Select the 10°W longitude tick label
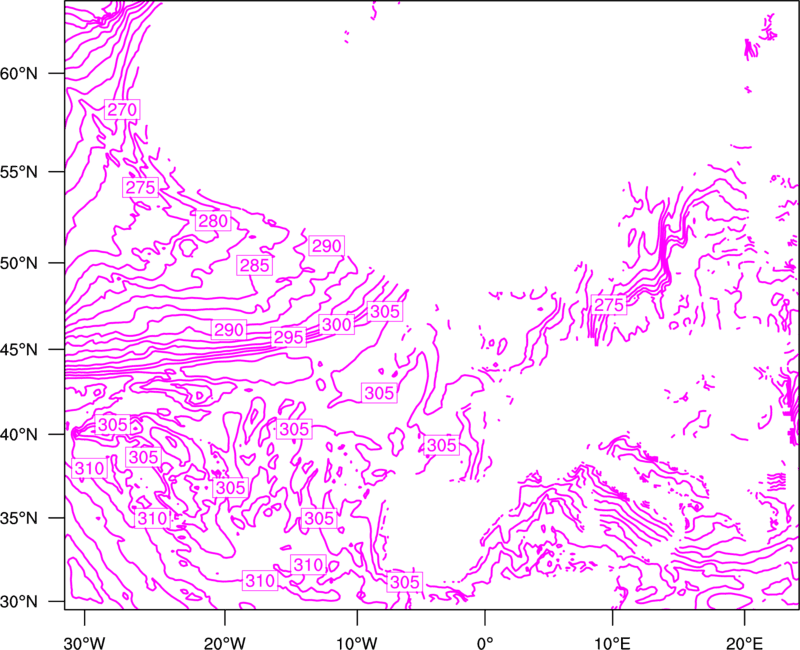 (x=356, y=643)
